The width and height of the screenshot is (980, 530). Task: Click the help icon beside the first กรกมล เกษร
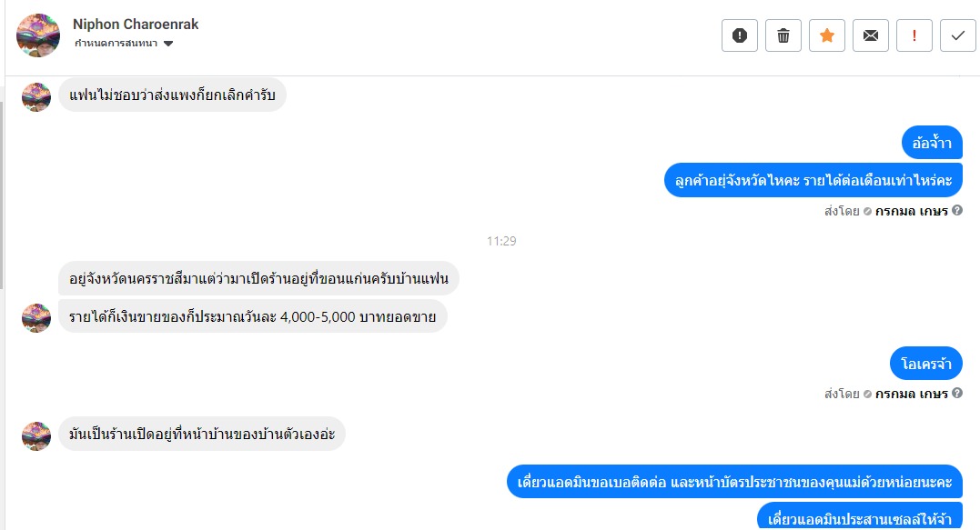click(x=957, y=210)
